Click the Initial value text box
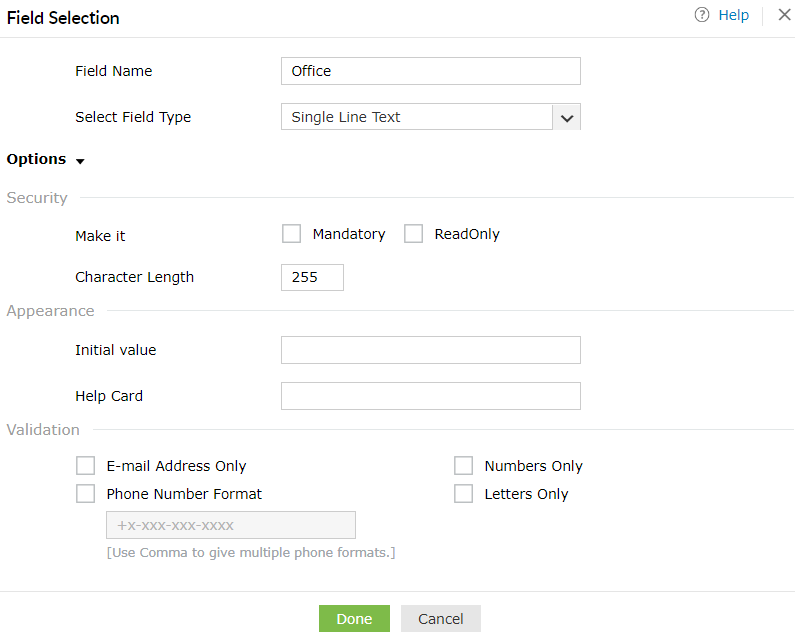Screen dimensions: 795x640 430,350
